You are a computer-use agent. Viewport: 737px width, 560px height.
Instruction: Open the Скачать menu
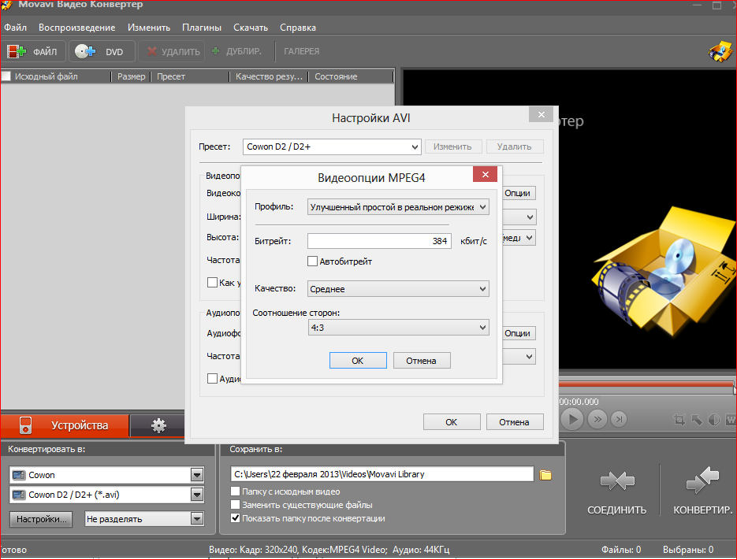(251, 28)
